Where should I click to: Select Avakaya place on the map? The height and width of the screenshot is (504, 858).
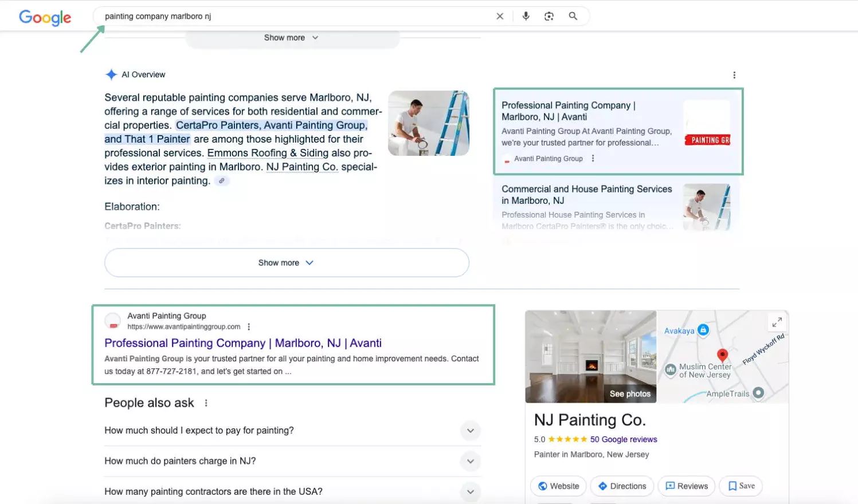[x=687, y=330]
